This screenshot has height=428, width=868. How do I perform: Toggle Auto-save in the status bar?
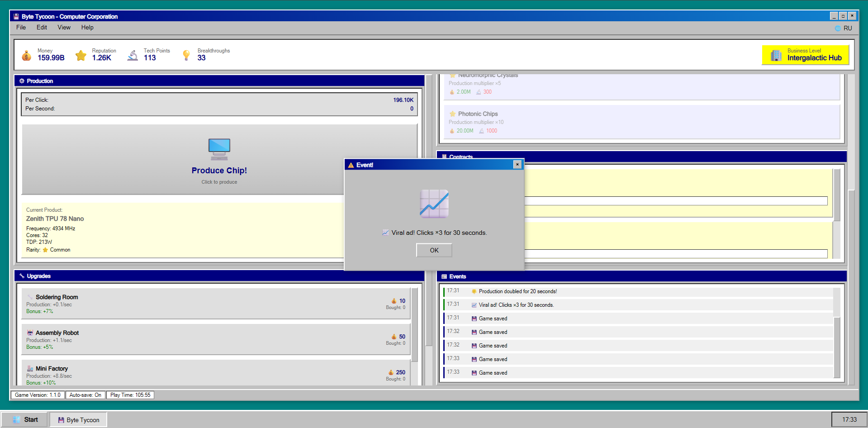[85, 395]
